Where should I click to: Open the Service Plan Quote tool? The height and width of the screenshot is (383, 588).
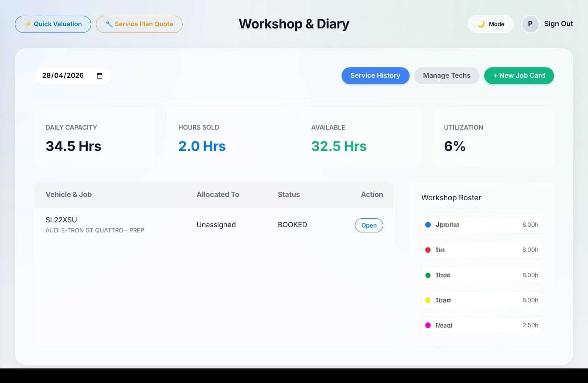139,24
